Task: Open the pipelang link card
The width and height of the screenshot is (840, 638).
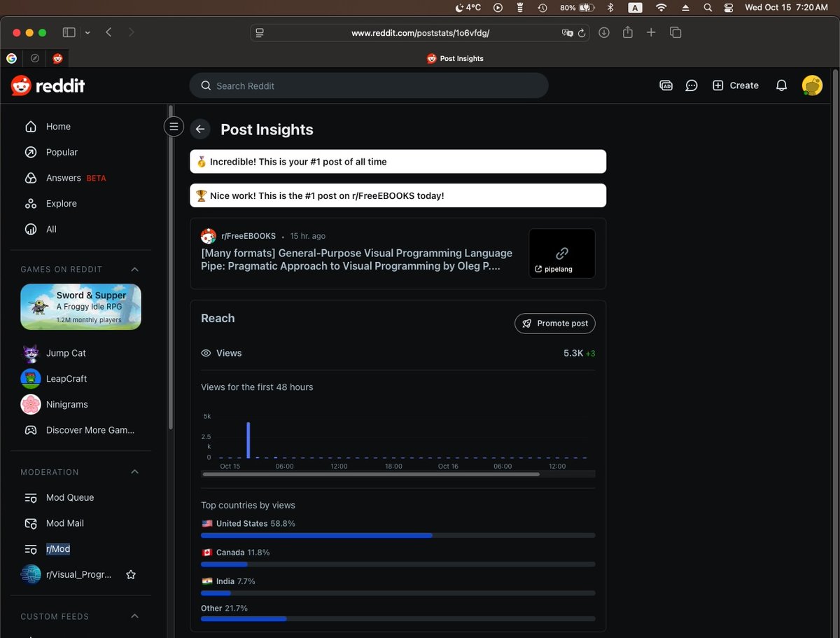Action: pyautogui.click(x=561, y=253)
